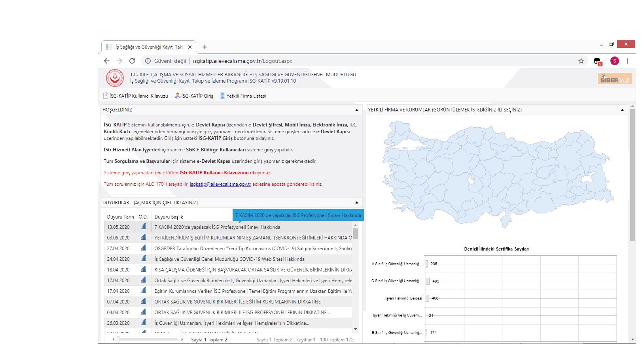Image resolution: width=644 pixels, height=358 pixels.
Task: Open chart icon for 26.03.2020 announcement
Action: (143, 323)
